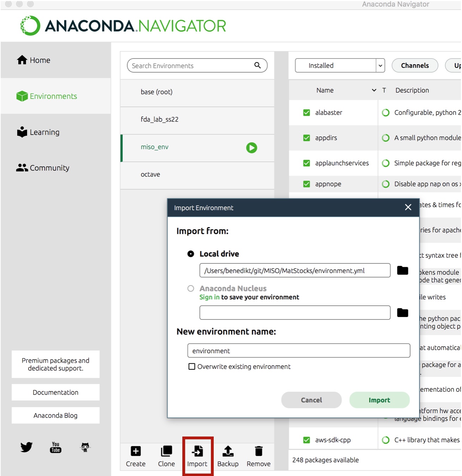Remove the selected environment
The height and width of the screenshot is (476, 462).
coord(259,457)
